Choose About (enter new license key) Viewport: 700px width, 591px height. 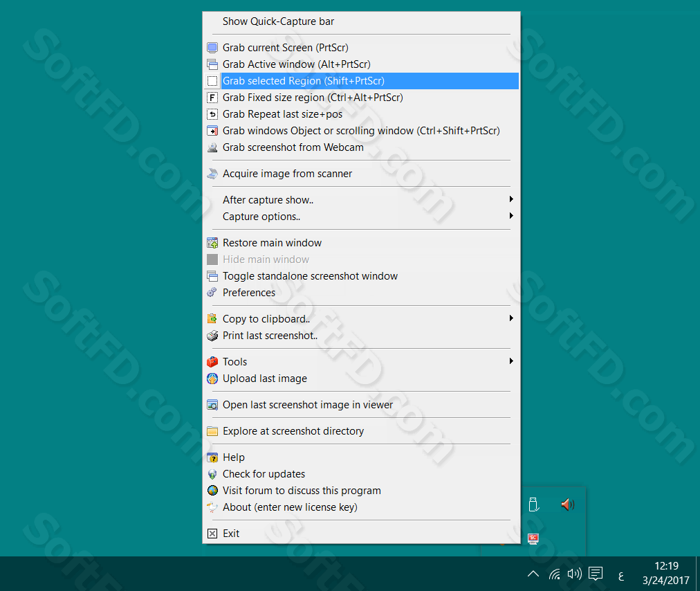(x=361, y=507)
